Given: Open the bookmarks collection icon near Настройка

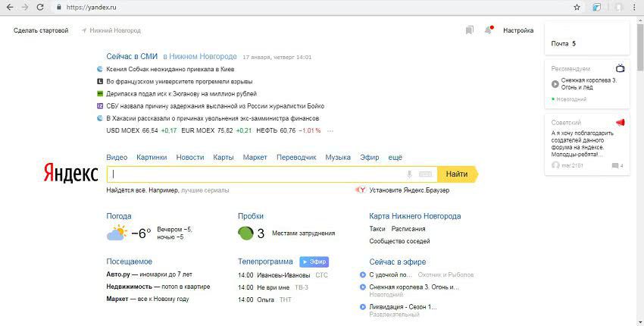Looking at the screenshot, I should point(470,30).
